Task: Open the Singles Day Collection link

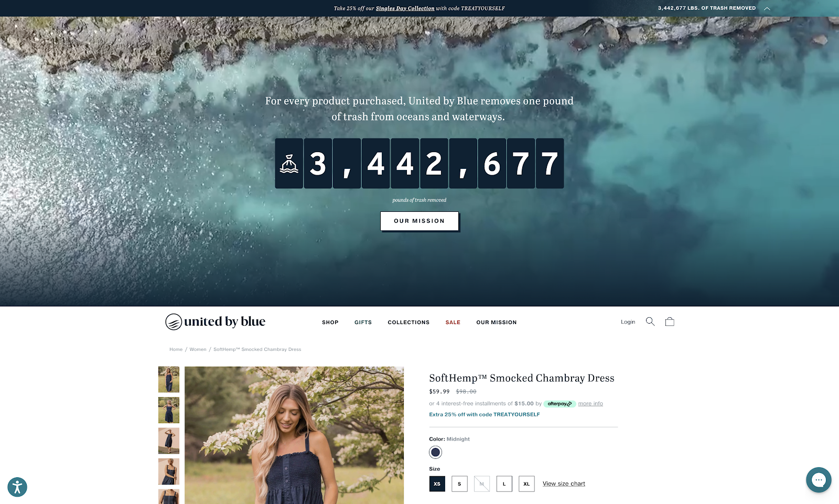Action: 404,8
